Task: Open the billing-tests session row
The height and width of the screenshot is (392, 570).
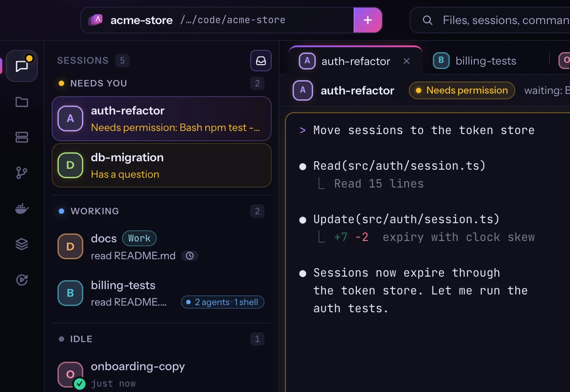Action: tap(162, 293)
